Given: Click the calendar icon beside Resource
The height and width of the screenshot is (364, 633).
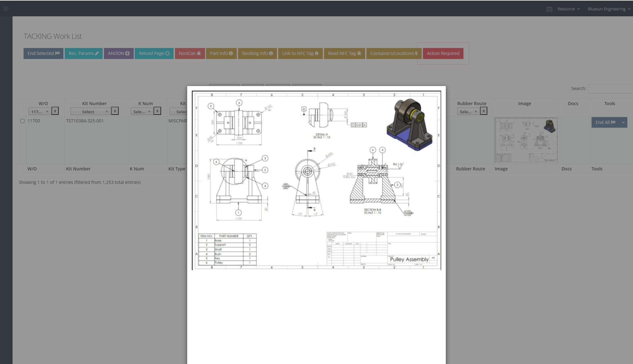Looking at the screenshot, I should (x=549, y=9).
